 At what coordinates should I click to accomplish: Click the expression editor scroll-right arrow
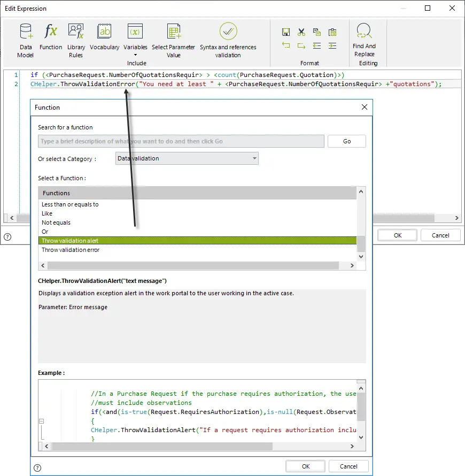point(457,218)
